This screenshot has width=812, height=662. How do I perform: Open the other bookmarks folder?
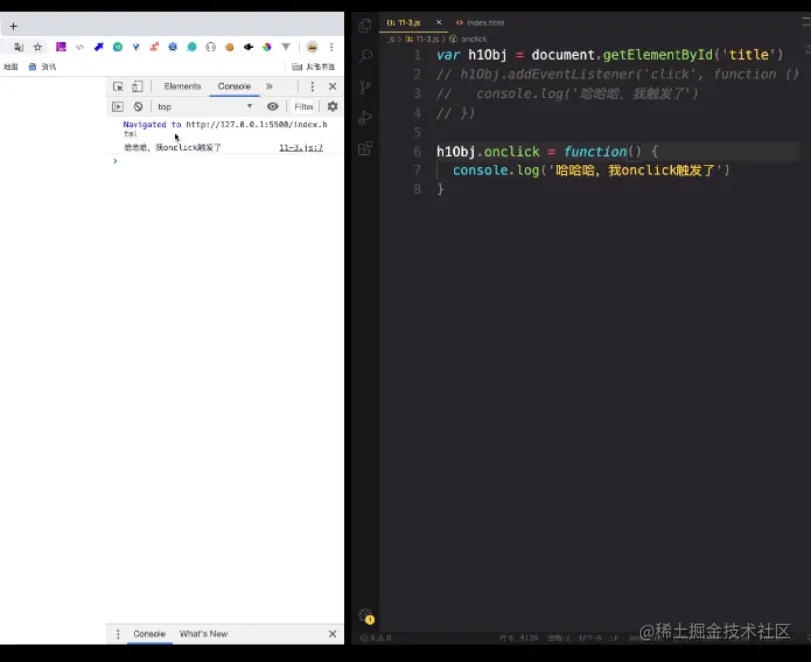click(313, 67)
